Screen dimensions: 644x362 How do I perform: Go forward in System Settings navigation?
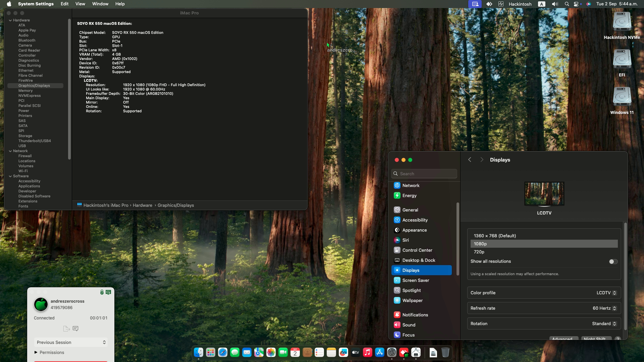click(482, 160)
